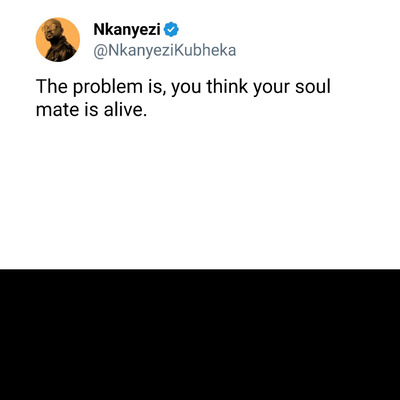The width and height of the screenshot is (400, 400).
Task: Select the word 'you' in tweet text
Action: pyautogui.click(x=186, y=88)
